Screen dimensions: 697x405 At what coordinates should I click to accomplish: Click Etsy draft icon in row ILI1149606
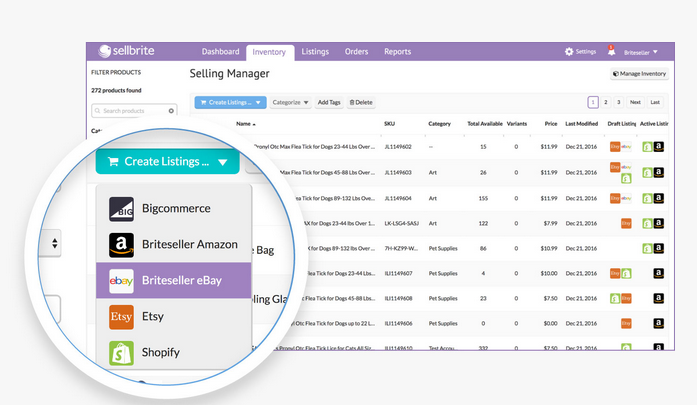pyautogui.click(x=626, y=323)
